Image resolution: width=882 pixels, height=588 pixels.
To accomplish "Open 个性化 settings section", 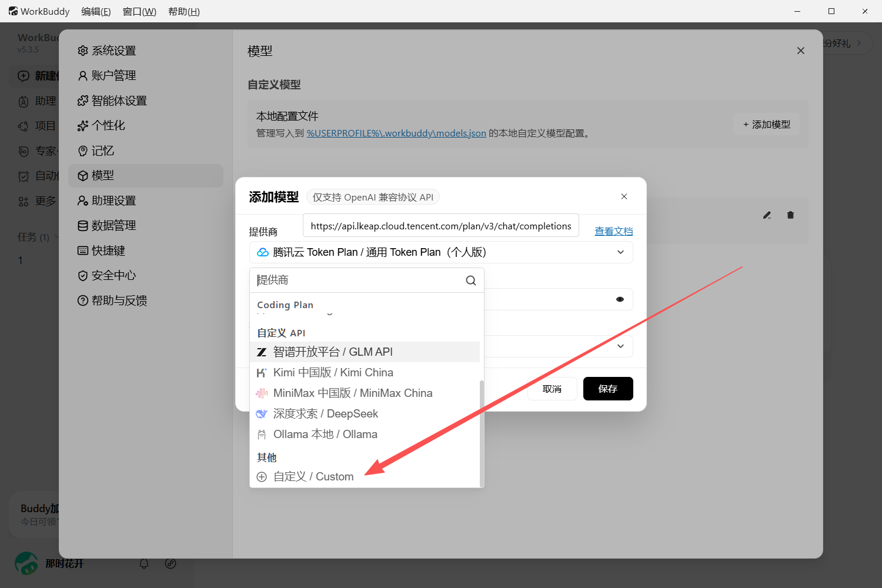I will [x=146, y=125].
